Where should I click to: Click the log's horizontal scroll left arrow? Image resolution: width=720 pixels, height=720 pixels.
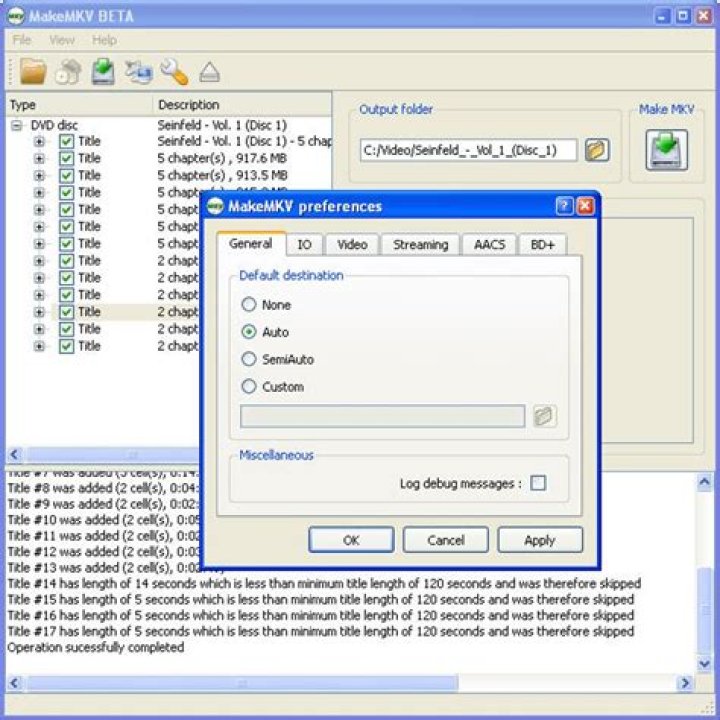tap(14, 683)
